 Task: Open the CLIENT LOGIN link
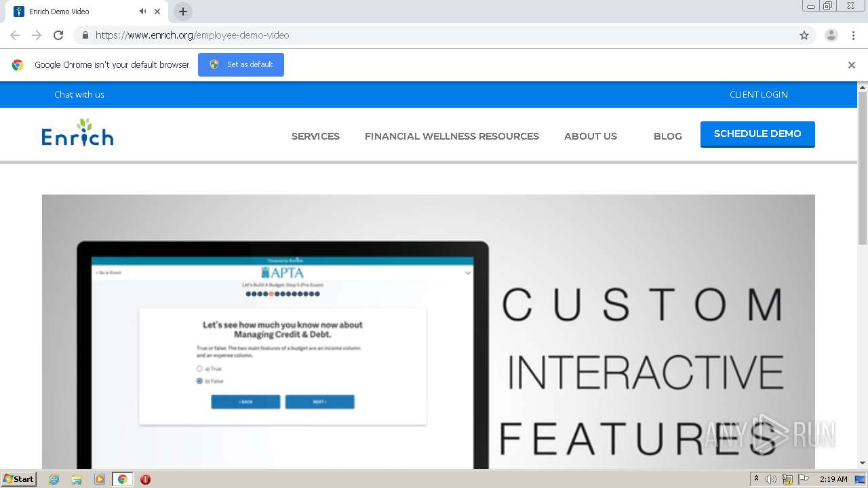tap(759, 94)
